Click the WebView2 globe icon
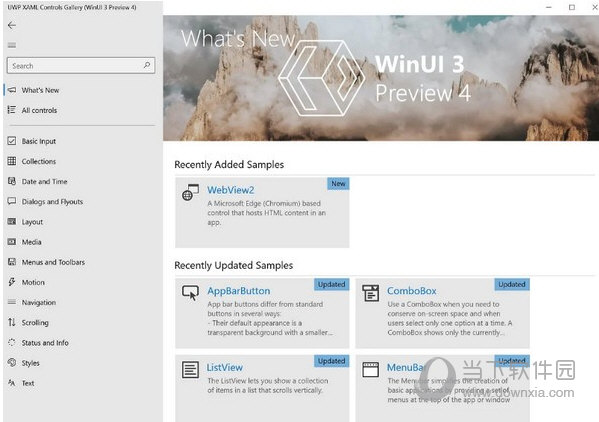599x422 pixels. point(190,192)
